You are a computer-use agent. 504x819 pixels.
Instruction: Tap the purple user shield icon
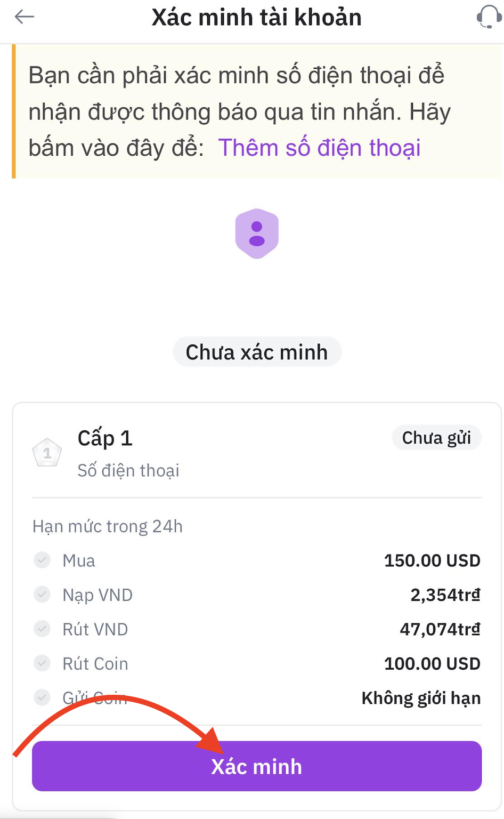click(257, 234)
